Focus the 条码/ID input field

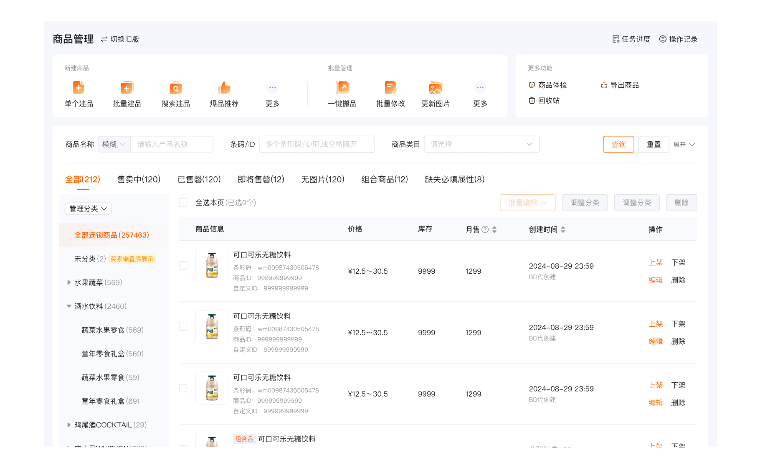click(317, 144)
